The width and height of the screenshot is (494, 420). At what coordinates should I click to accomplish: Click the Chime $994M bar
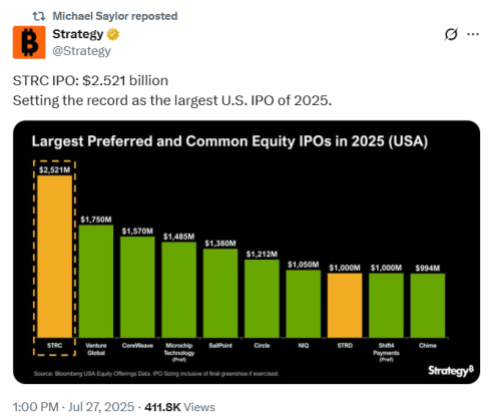coord(428,306)
